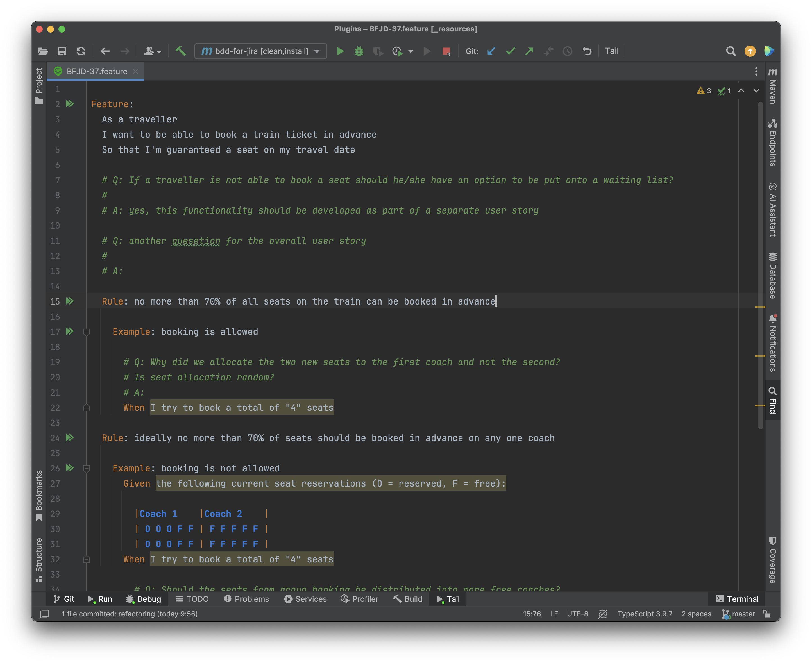Click the master branch widget
Viewport: 812px width, 663px height.
pos(739,614)
